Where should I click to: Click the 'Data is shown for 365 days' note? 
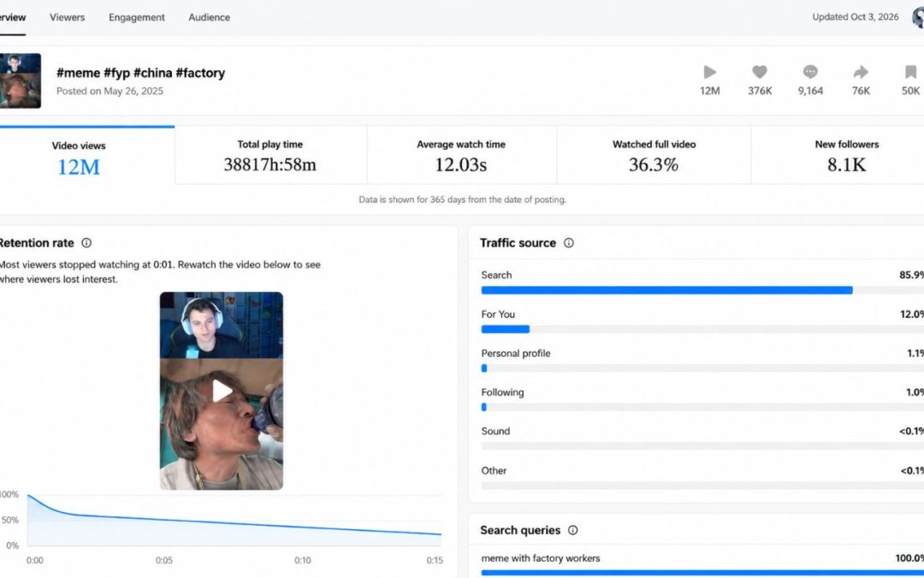tap(463, 200)
